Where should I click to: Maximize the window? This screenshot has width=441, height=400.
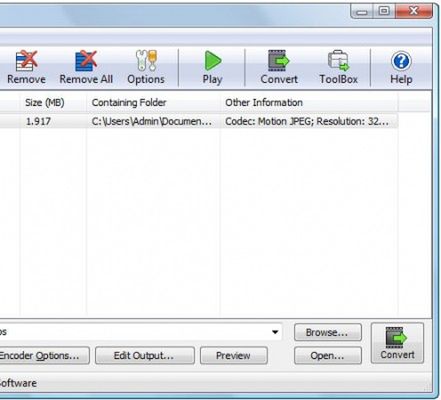click(x=384, y=12)
